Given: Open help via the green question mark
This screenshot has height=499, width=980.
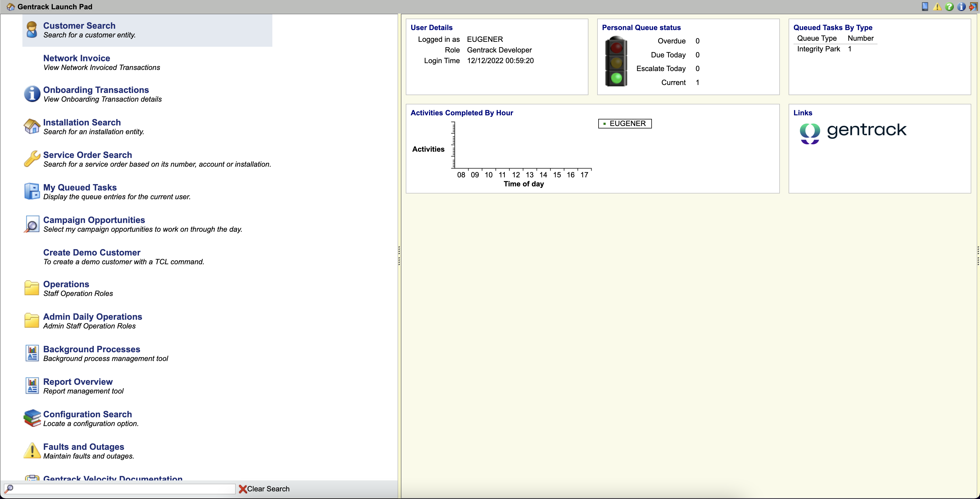Looking at the screenshot, I should (x=949, y=7).
